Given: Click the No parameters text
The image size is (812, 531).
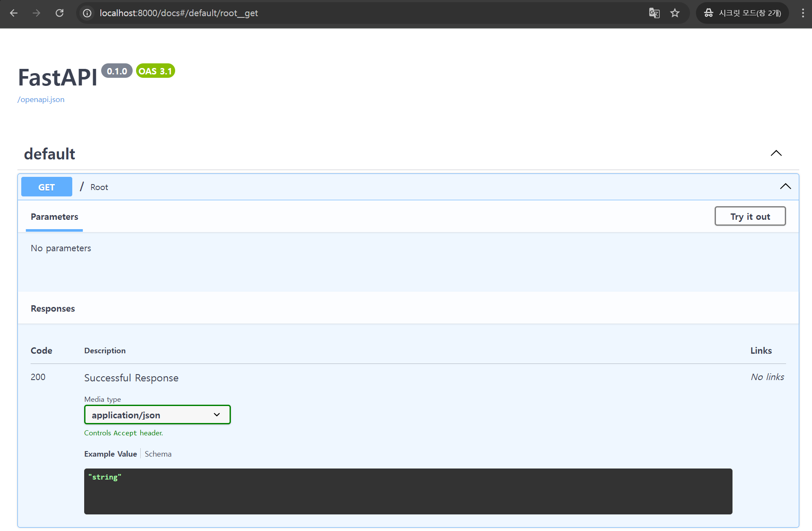Looking at the screenshot, I should click(x=61, y=248).
